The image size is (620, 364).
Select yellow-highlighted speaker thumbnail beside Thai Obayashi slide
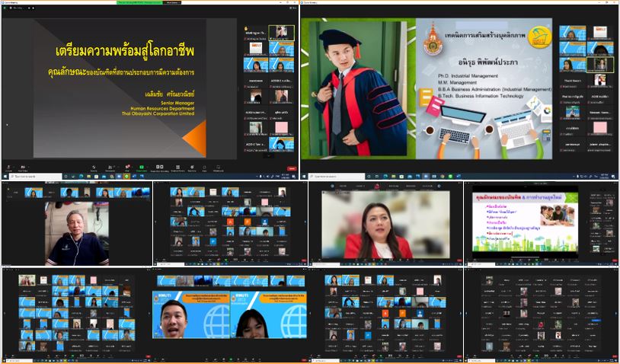[281, 33]
